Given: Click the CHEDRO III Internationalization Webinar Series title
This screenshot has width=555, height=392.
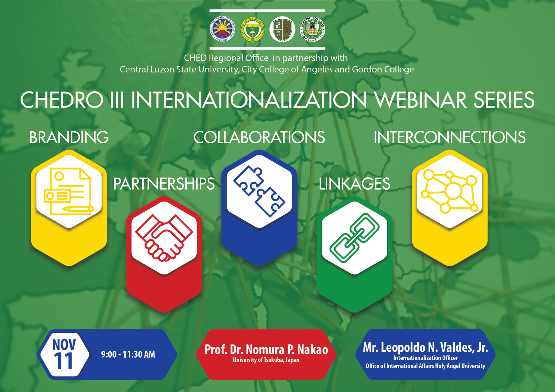Looking at the screenshot, I should 277,100.
